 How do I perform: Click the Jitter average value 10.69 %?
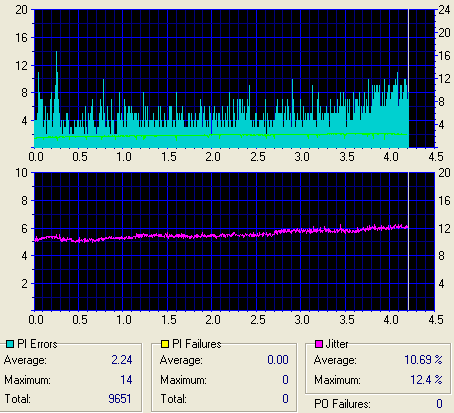tap(423, 360)
